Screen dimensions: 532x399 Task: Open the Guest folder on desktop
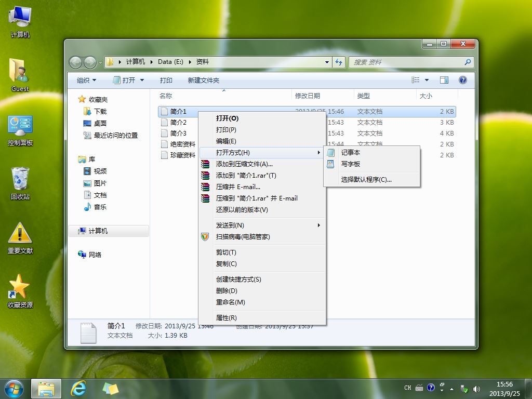point(20,75)
